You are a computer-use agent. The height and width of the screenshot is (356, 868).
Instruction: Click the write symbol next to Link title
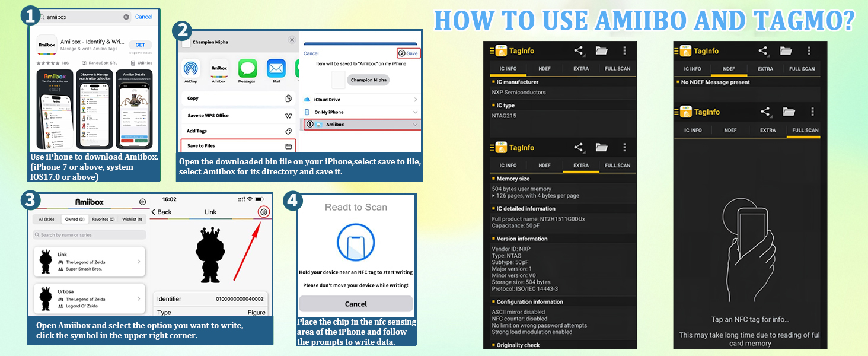[x=264, y=212]
